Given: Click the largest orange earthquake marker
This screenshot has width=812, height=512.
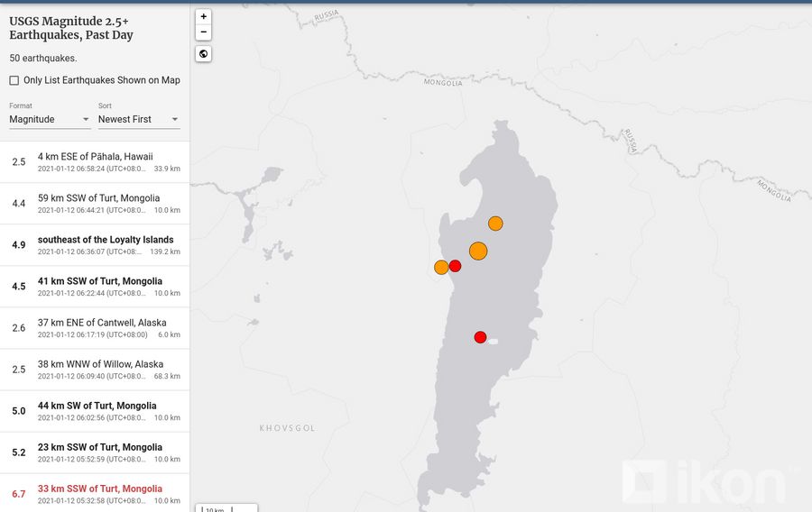Looking at the screenshot, I should tap(478, 251).
